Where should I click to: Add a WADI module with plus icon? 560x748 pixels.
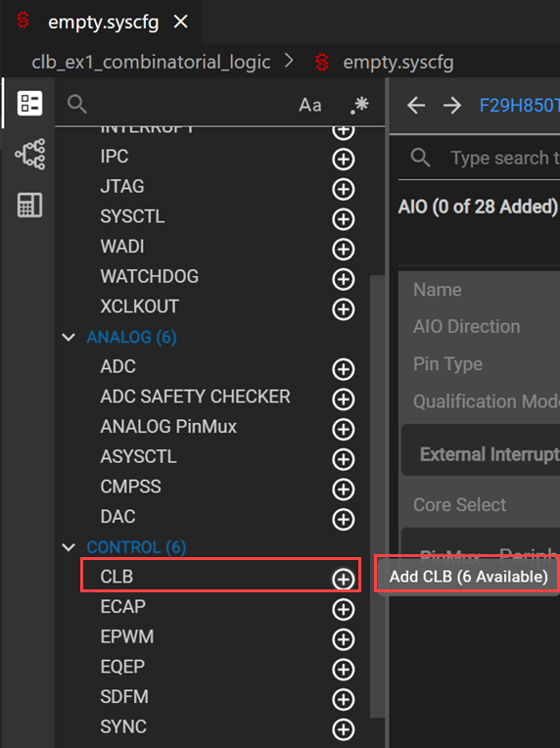tap(343, 250)
